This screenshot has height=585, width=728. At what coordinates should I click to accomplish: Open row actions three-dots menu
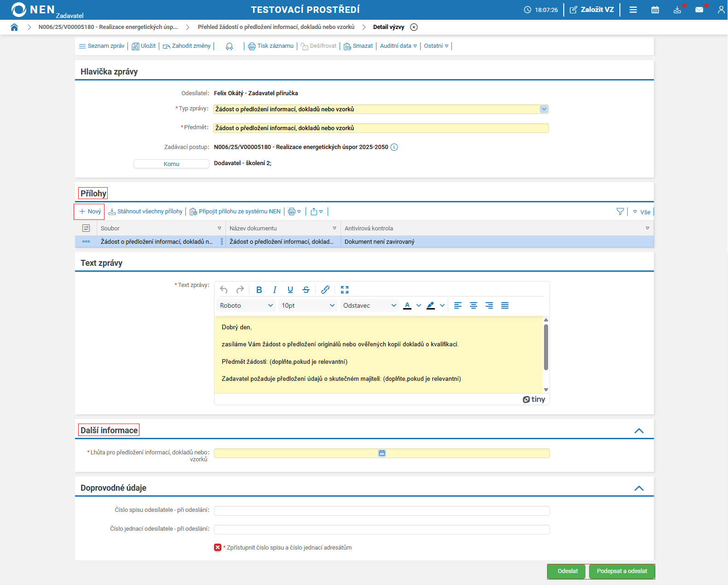point(86,241)
